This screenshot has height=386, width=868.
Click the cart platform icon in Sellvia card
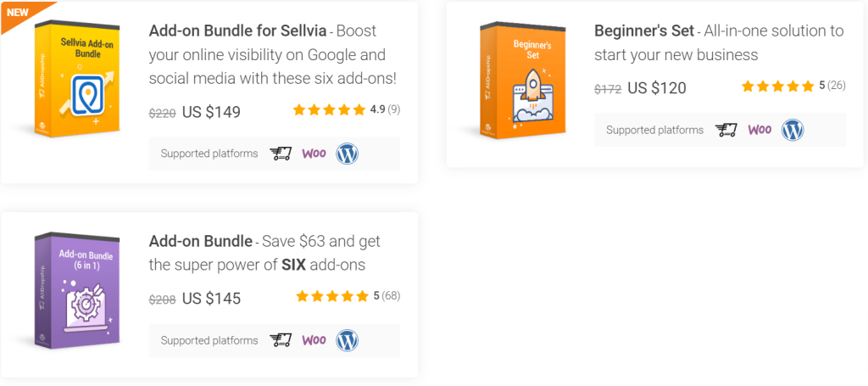click(x=281, y=154)
